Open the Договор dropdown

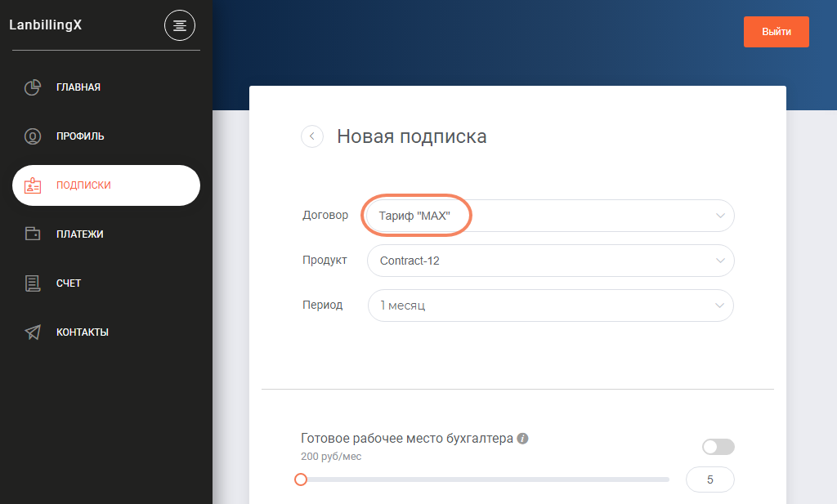[x=550, y=216]
